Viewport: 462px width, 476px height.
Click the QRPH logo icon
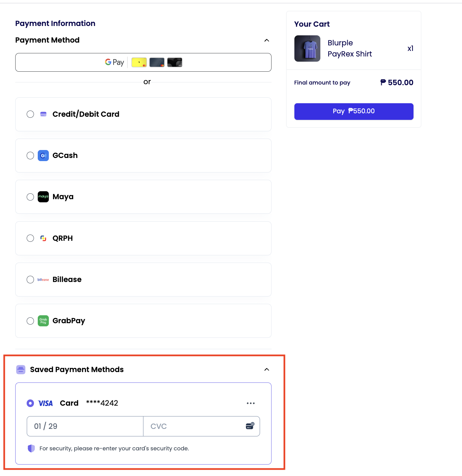pos(43,238)
